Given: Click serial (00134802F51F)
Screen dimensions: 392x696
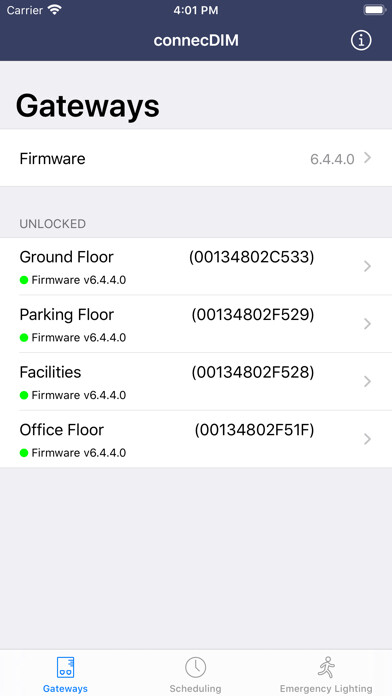Looking at the screenshot, I should click(254, 430).
